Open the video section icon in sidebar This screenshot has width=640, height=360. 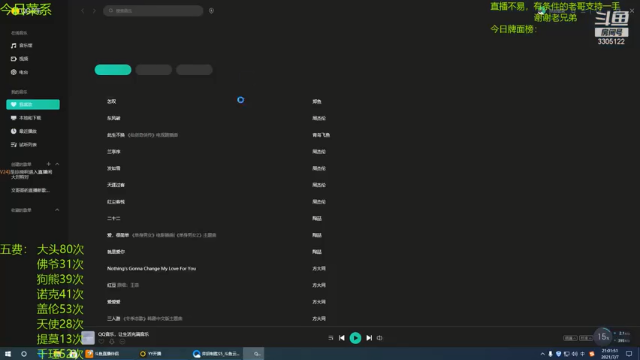13,59
